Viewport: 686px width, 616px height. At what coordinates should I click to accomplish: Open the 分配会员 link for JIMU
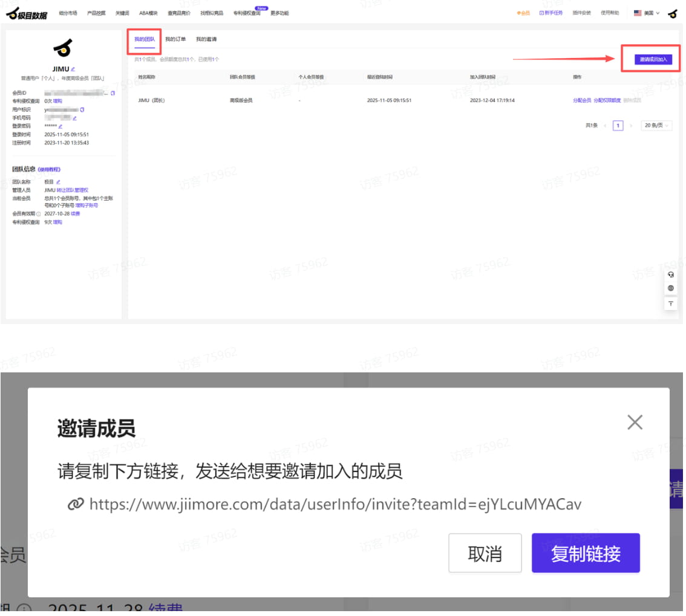point(582,99)
